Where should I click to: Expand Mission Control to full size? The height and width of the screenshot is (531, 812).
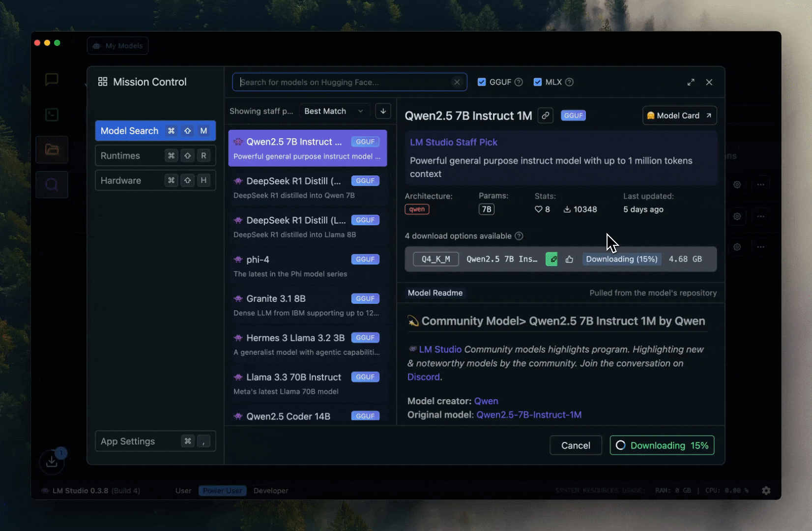coord(691,82)
